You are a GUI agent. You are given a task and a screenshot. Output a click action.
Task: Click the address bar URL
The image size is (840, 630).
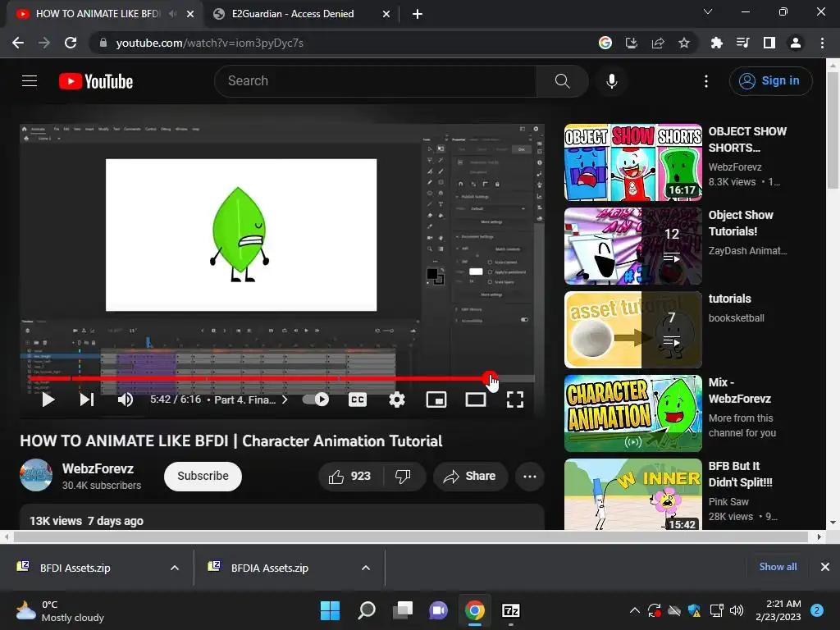pos(209,43)
